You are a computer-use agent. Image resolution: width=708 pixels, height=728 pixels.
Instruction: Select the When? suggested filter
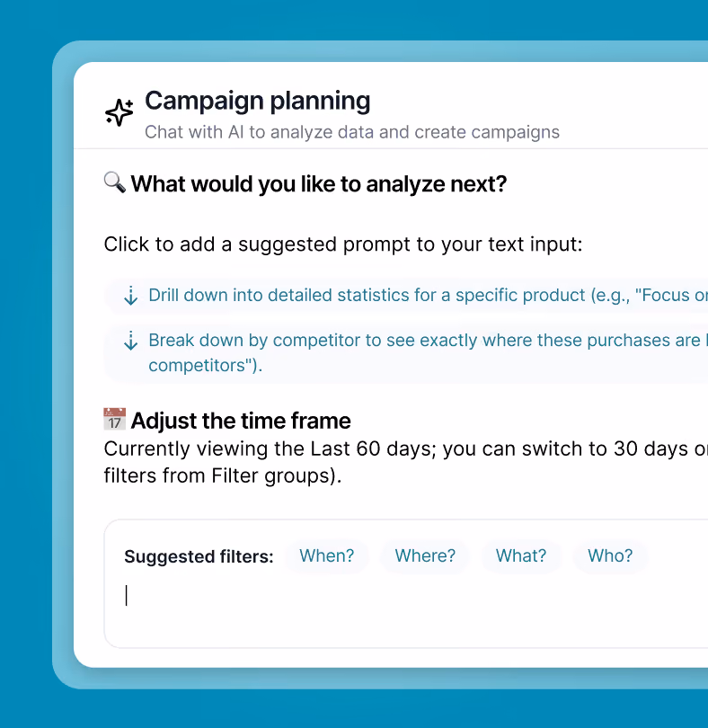327,555
